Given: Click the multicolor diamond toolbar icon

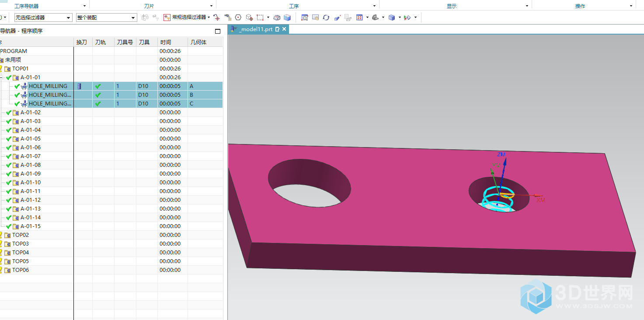Looking at the screenshot, I should pyautogui.click(x=407, y=18).
